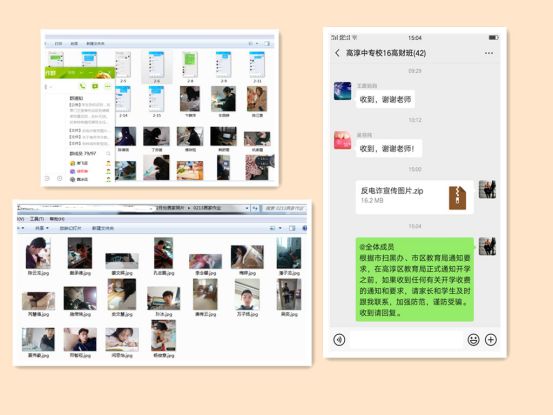Toggle the preview pane in upper explorer
The width and height of the screenshot is (553, 415).
click(267, 43)
